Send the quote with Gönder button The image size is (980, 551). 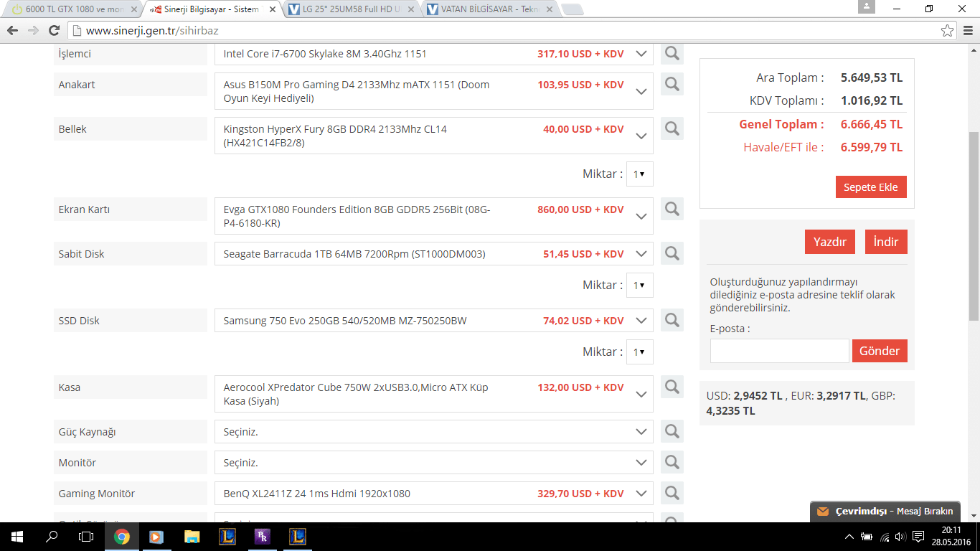coord(880,351)
